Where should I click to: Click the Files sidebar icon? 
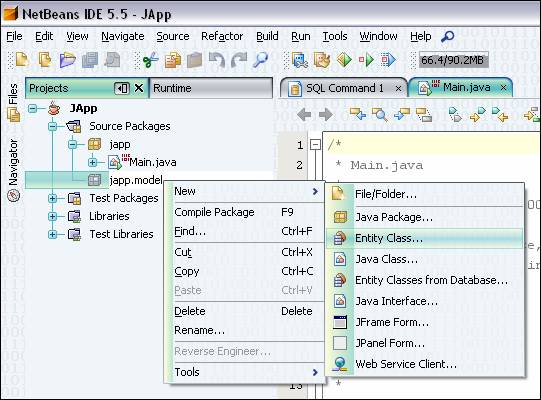pos(13,115)
